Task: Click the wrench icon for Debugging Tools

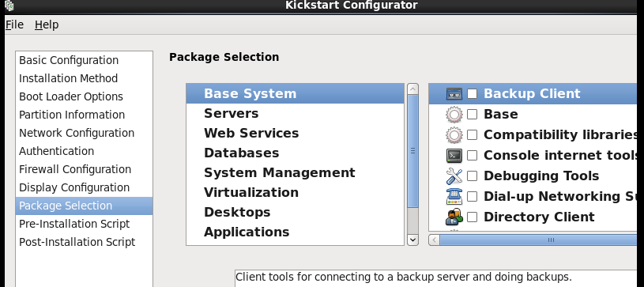Action: pos(454,176)
